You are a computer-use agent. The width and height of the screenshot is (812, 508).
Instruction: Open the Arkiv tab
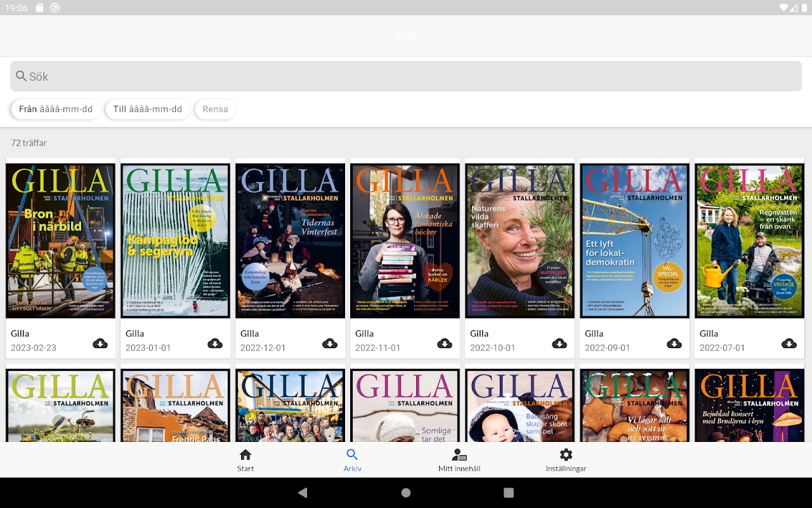[x=352, y=460]
